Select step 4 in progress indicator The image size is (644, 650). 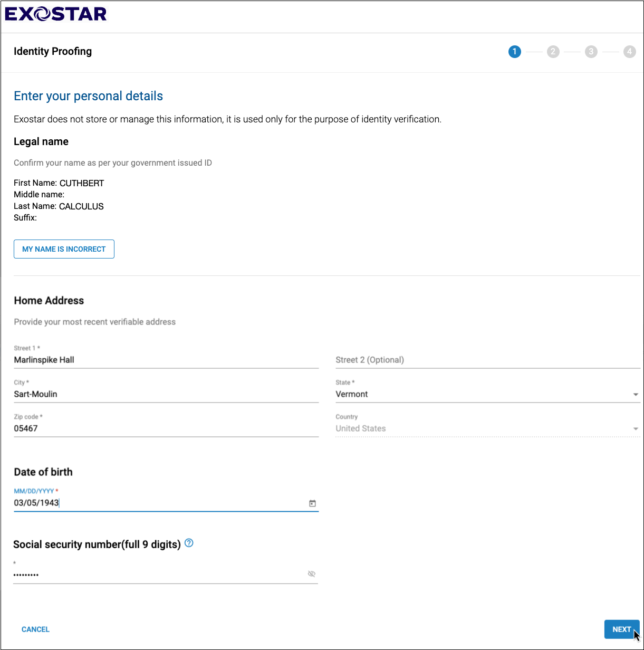[629, 52]
